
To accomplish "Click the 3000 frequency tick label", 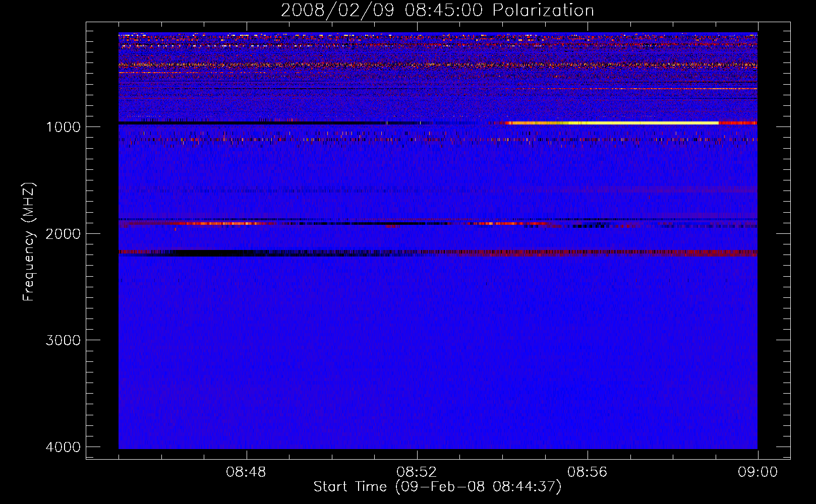I will pyautogui.click(x=63, y=340).
